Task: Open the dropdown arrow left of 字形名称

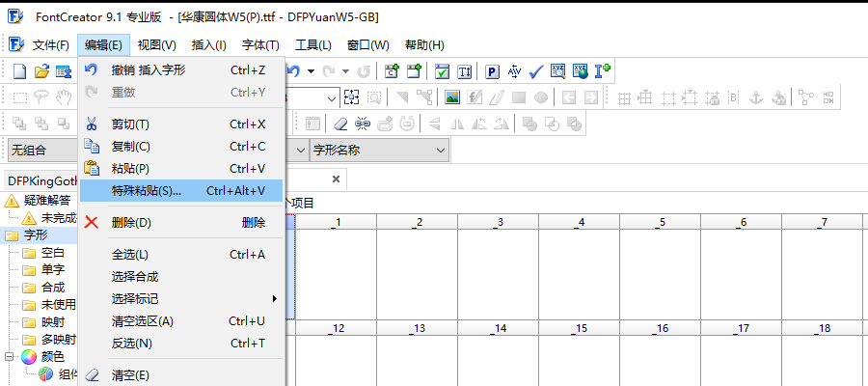Action: pos(301,151)
